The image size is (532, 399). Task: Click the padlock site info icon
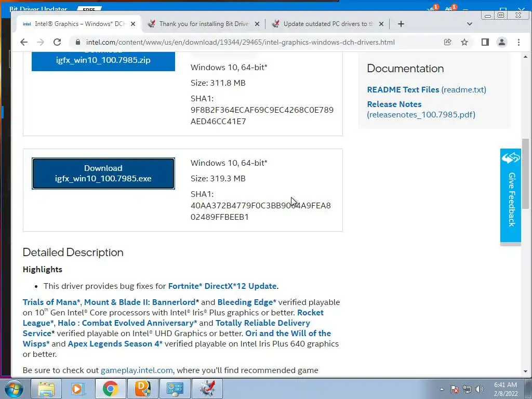click(x=78, y=42)
